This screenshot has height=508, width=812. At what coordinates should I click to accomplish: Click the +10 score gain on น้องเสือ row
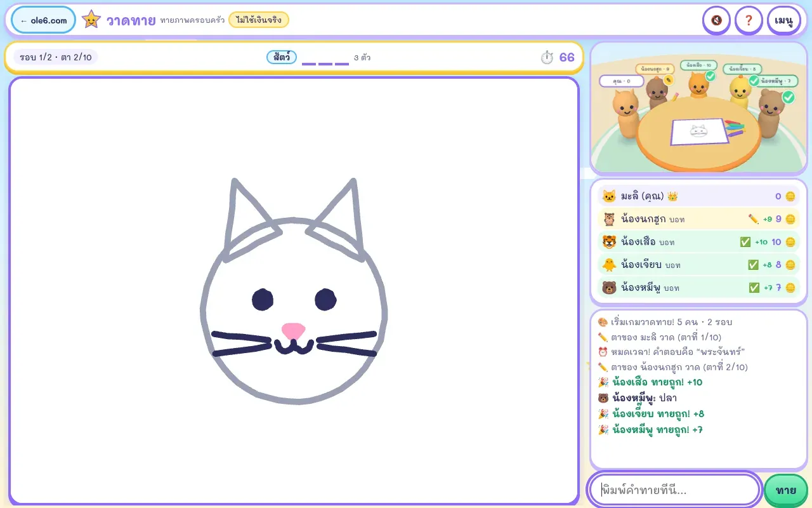(761, 242)
